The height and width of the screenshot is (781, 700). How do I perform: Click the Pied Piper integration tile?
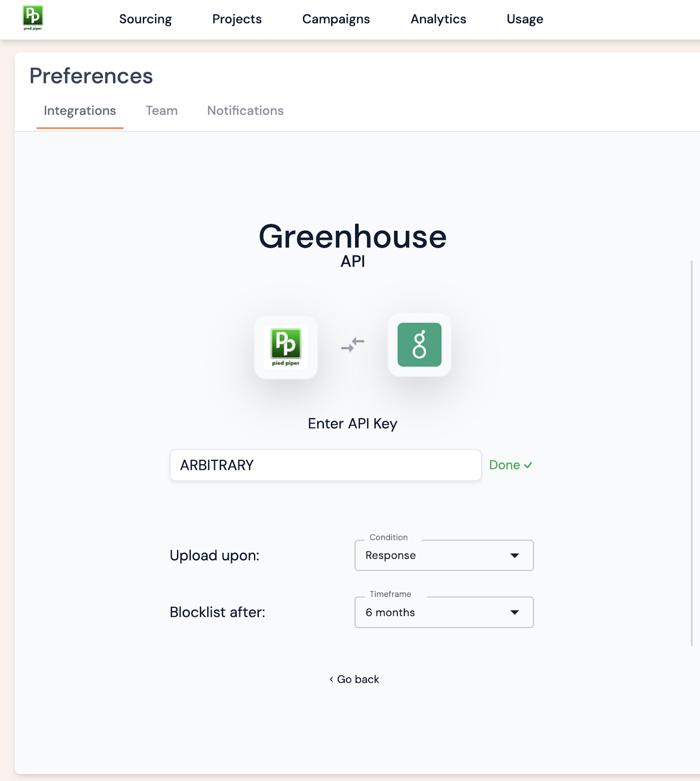(x=286, y=347)
